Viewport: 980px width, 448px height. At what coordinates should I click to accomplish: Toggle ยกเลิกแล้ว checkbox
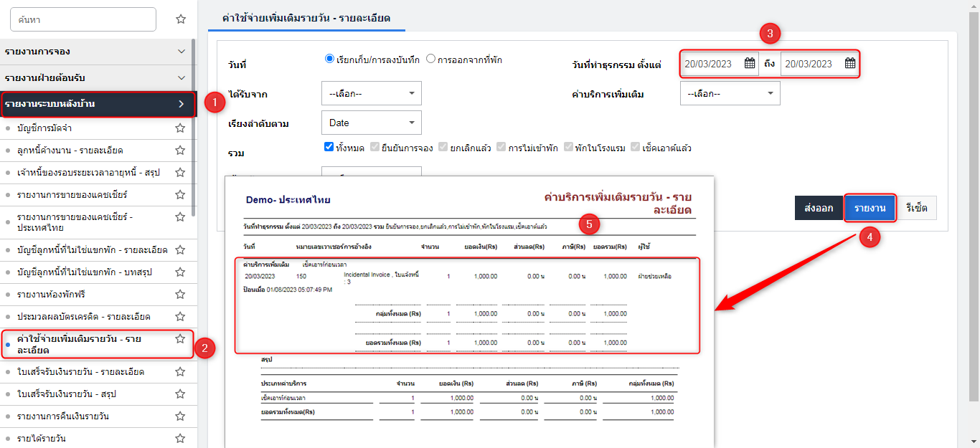(x=443, y=148)
